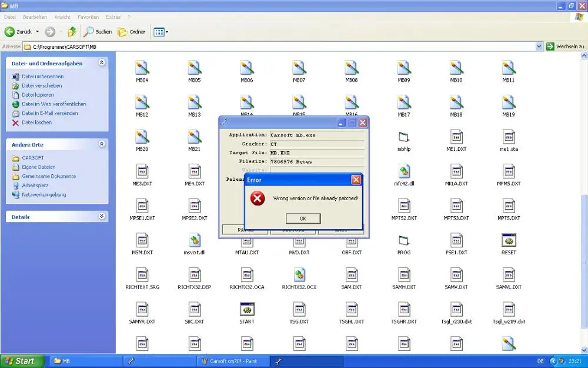
Task: Select the me1.sta file icon
Action: coord(509,137)
